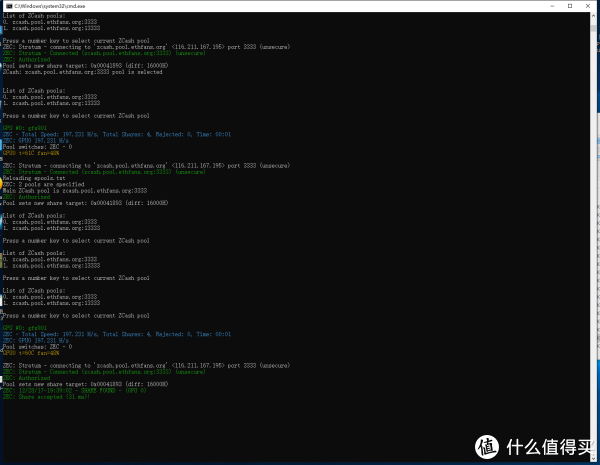Click the console scrollbar up arrow
Image resolution: width=600 pixels, height=465 pixels.
593,16
